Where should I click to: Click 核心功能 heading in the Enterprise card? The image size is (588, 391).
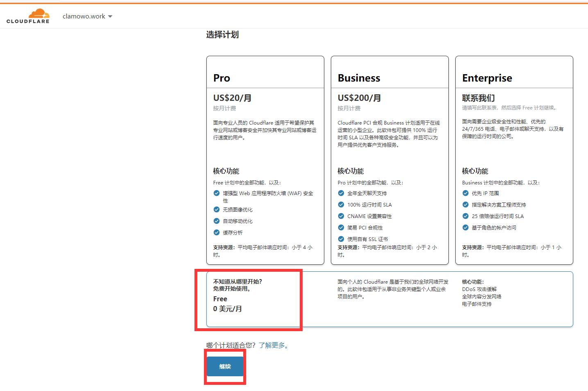475,171
